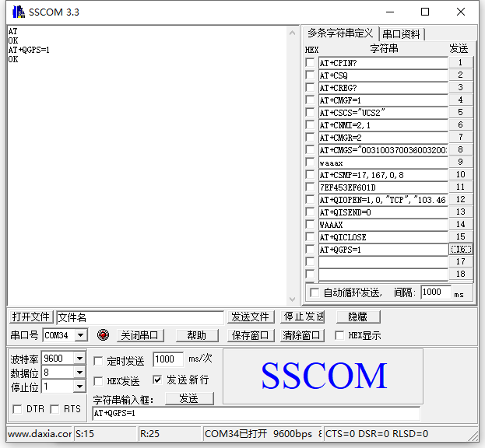Click send button 3 for AT+CREG?
Viewport: 485px width, 448px height.
[460, 87]
